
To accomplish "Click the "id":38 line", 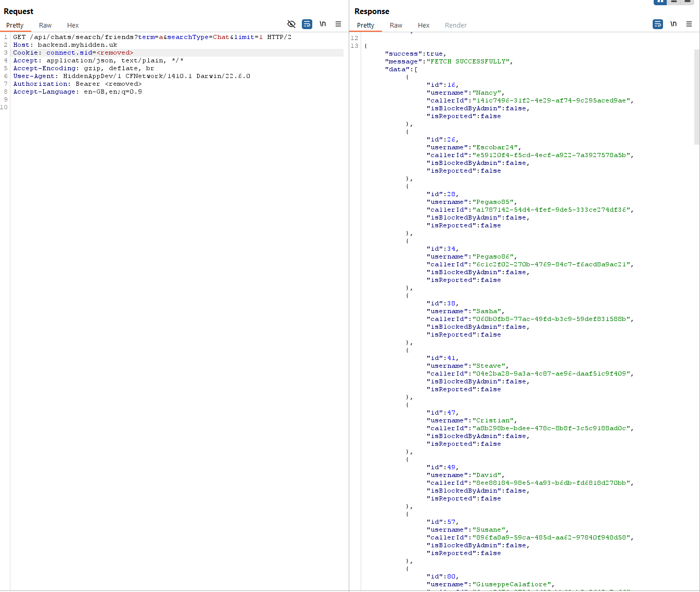I will coord(442,303).
